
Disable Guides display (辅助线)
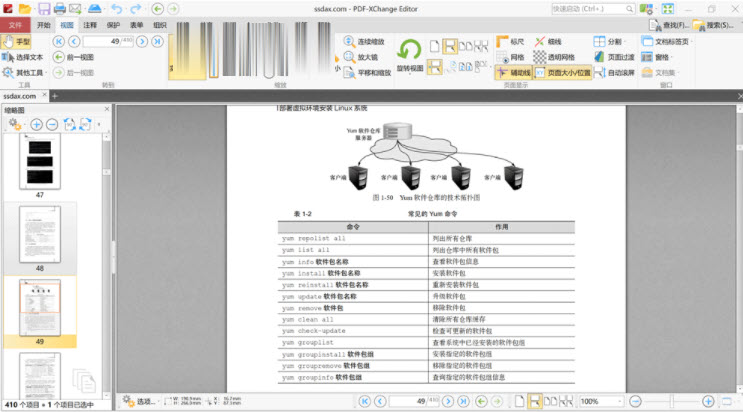click(x=514, y=73)
